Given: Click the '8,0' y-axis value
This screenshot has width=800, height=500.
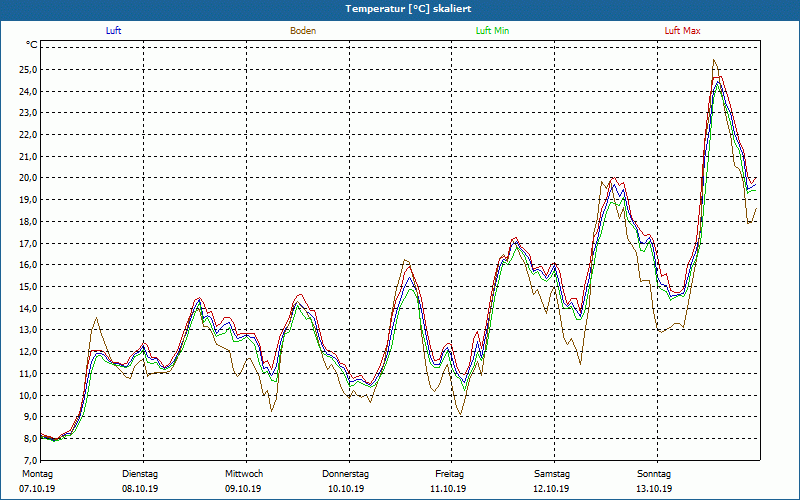Looking at the screenshot, I should coord(30,438).
